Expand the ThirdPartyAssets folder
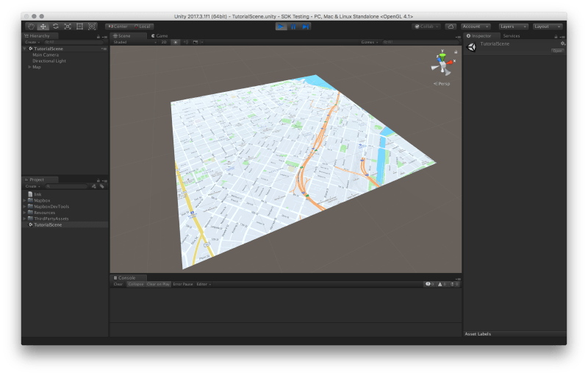The height and width of the screenshot is (376, 588). 25,219
